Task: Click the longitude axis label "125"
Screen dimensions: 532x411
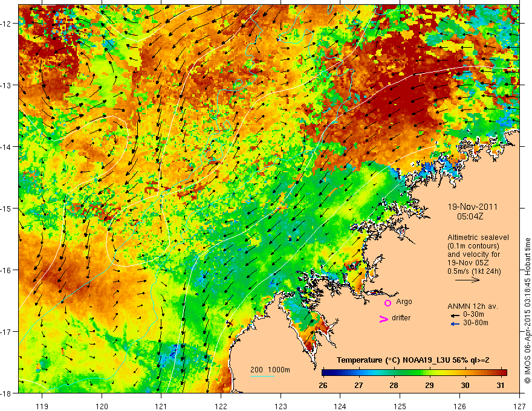Action: point(400,406)
